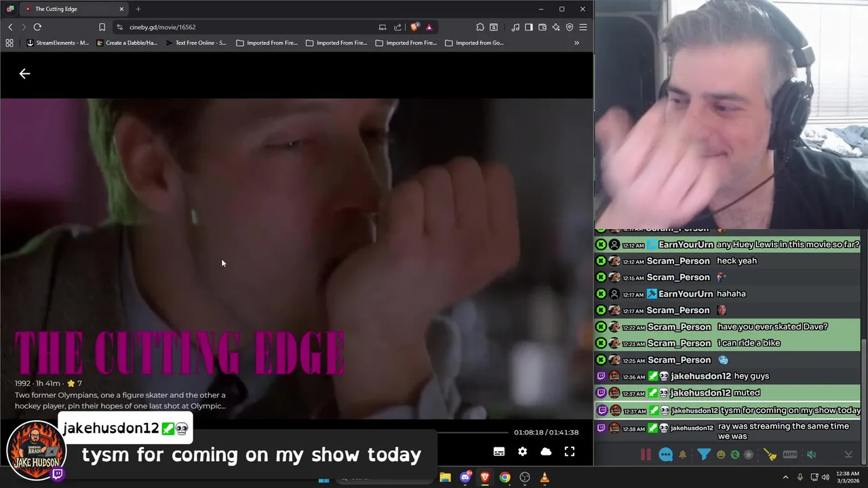Viewport: 868px width, 488px height.
Task: Click the smiley emoji icon in chat toolbar
Action: click(x=721, y=455)
